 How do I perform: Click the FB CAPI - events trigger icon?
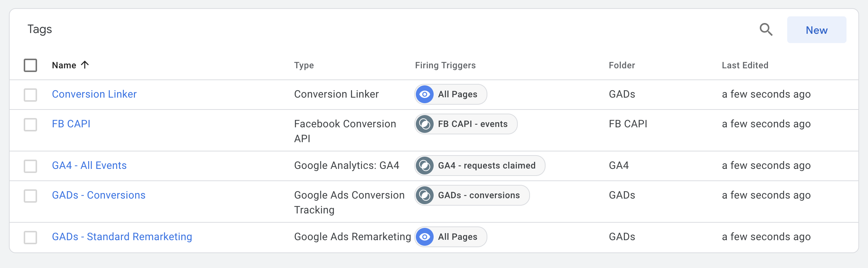click(x=425, y=124)
